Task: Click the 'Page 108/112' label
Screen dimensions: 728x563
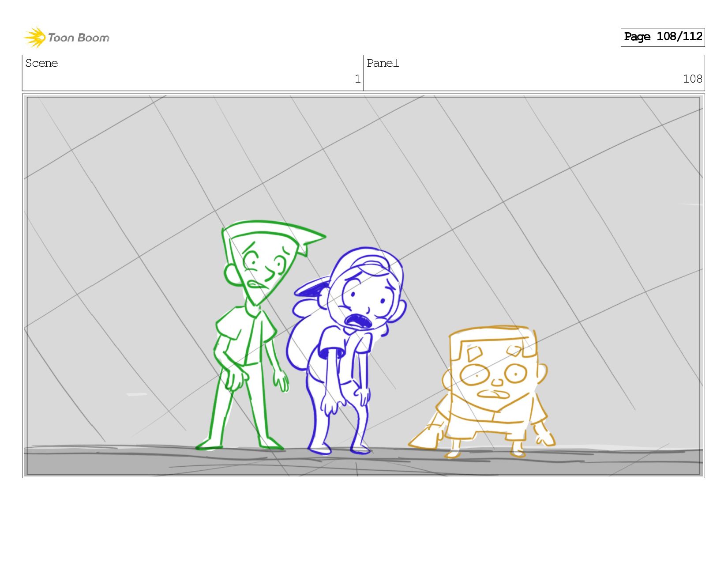Action: (663, 37)
